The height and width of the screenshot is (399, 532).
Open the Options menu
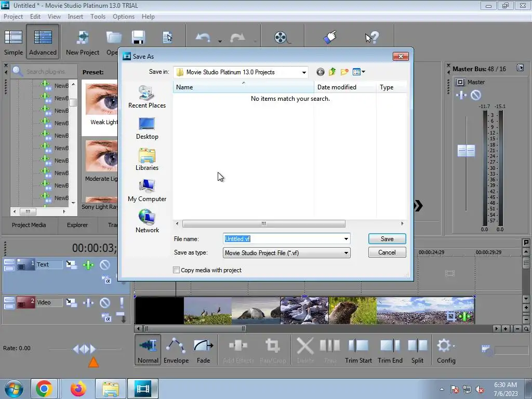[x=124, y=17]
